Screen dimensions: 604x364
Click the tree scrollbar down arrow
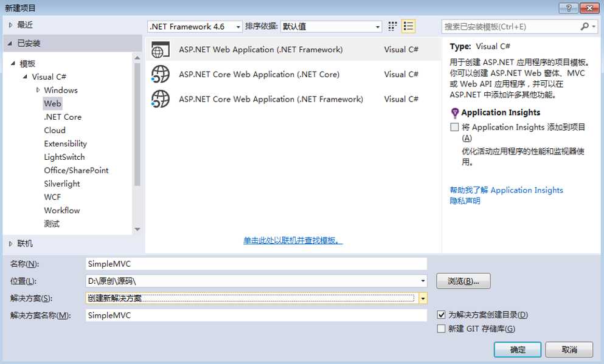point(137,229)
